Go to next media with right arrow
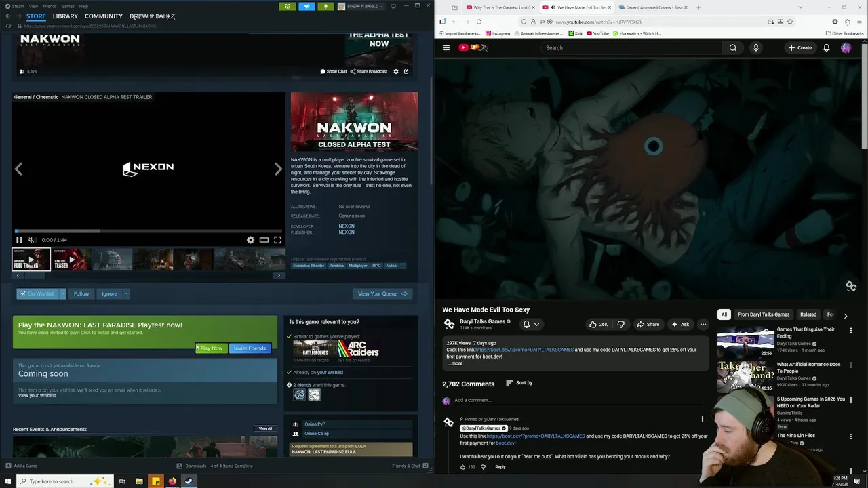Viewport: 868px width, 488px height. point(278,169)
